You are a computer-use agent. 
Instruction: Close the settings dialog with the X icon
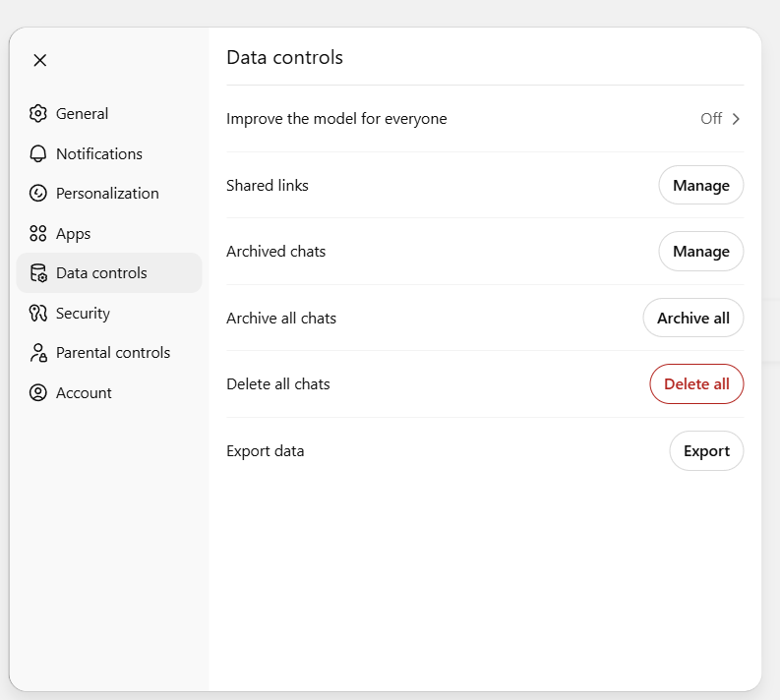pyautogui.click(x=39, y=60)
